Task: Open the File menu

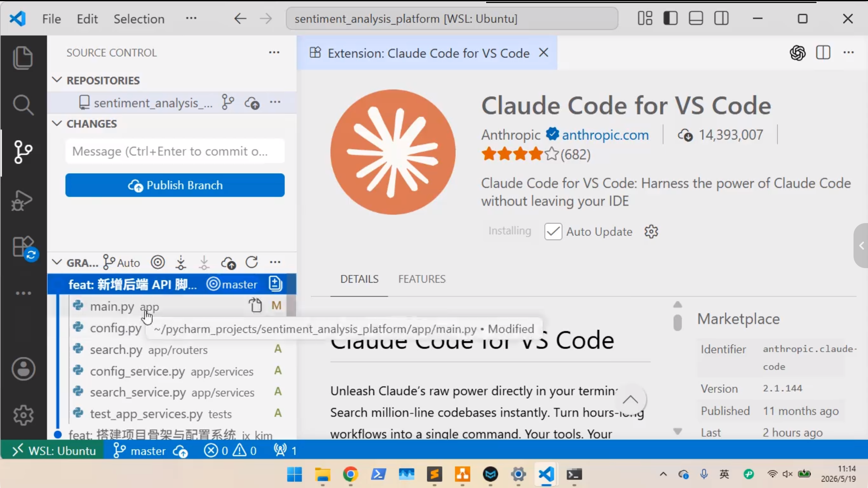Action: (x=51, y=19)
